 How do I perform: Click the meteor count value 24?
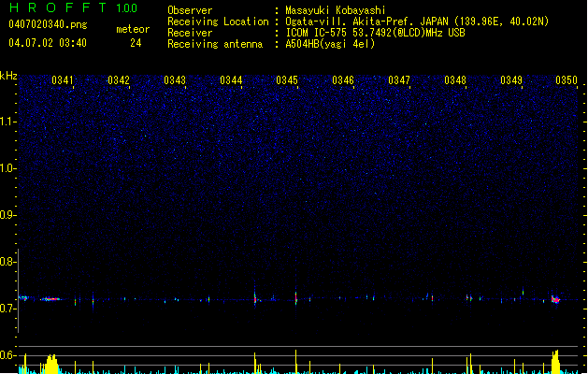click(x=136, y=43)
